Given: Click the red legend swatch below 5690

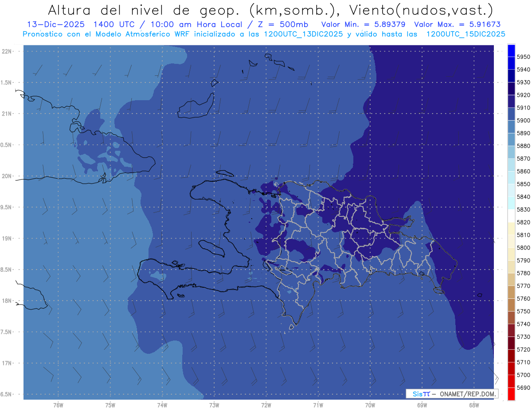Looking at the screenshot, I should (x=511, y=394).
